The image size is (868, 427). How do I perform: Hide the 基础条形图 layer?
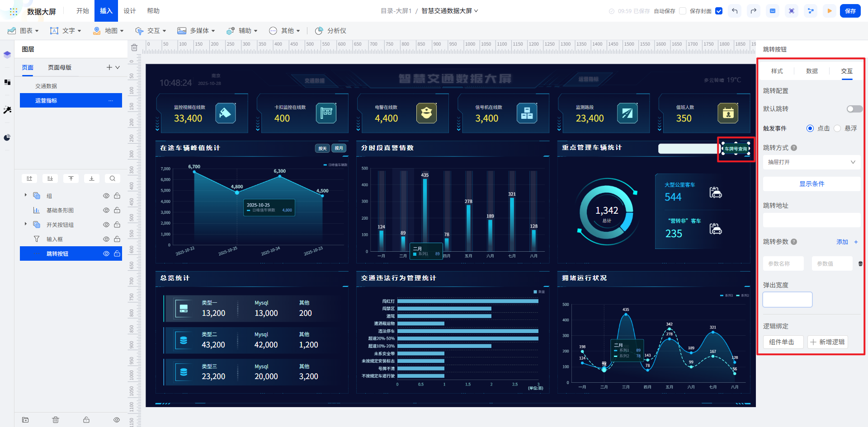coord(106,210)
